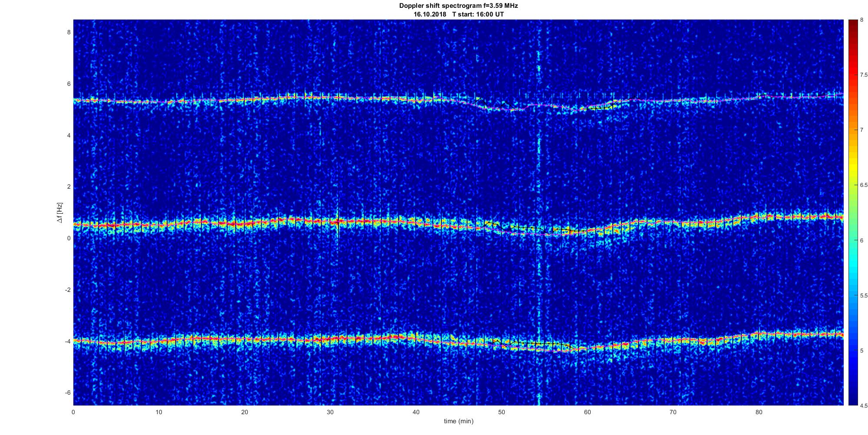Click the x-axis tick label 20
The height and width of the screenshot is (435, 868).
[245, 412]
